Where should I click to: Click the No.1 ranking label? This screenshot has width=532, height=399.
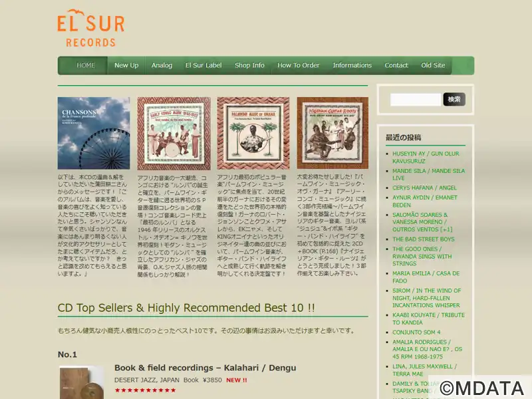[67, 354]
